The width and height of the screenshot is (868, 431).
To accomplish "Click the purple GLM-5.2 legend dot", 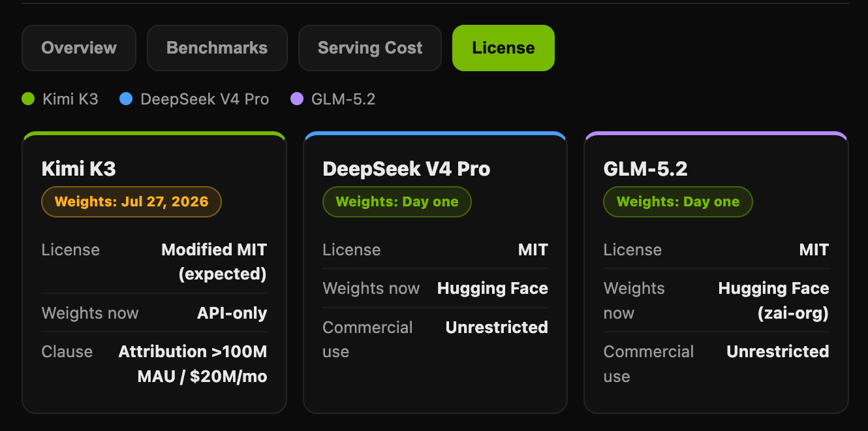I will [297, 99].
